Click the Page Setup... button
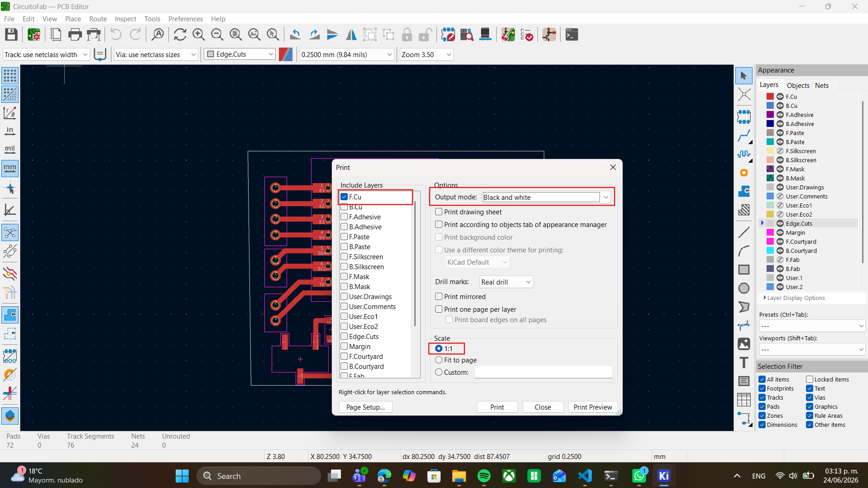Viewport: 868px width, 488px height. pyautogui.click(x=365, y=407)
